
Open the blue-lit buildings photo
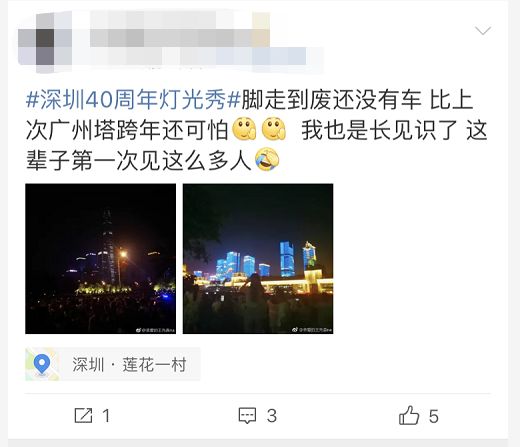[258, 259]
